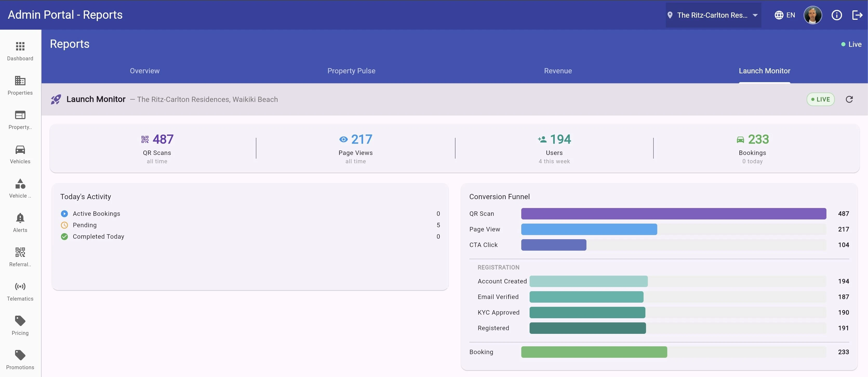The height and width of the screenshot is (377, 868).
Task: Click the REGISTRATION section label
Action: point(498,267)
